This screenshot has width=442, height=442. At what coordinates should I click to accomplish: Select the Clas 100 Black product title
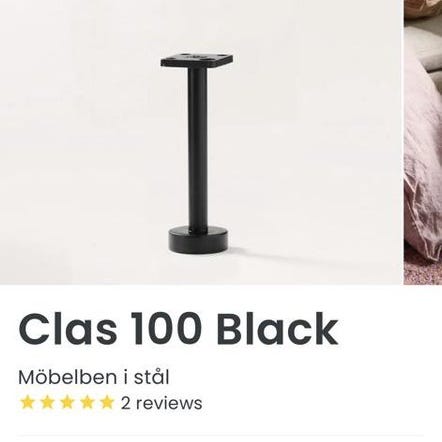tap(178, 328)
